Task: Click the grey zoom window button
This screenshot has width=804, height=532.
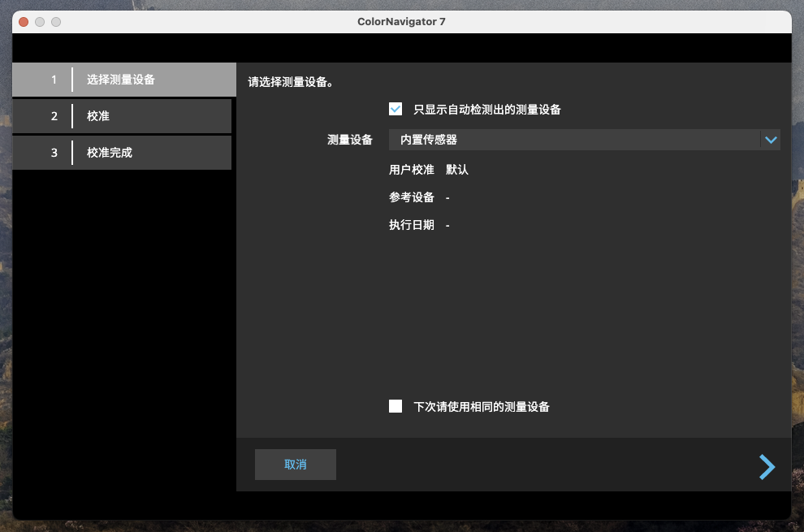Action: (56, 22)
